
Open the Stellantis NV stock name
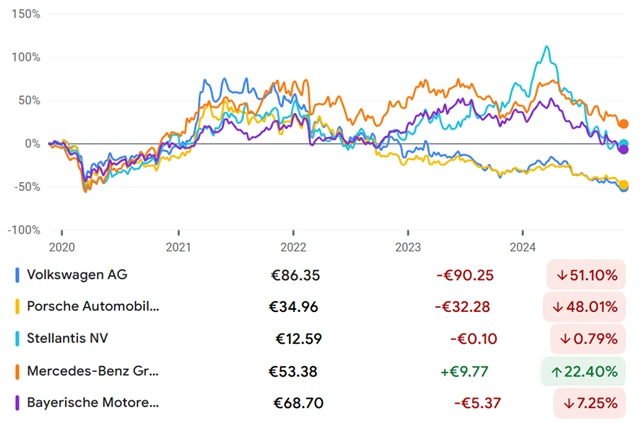pos(70,338)
